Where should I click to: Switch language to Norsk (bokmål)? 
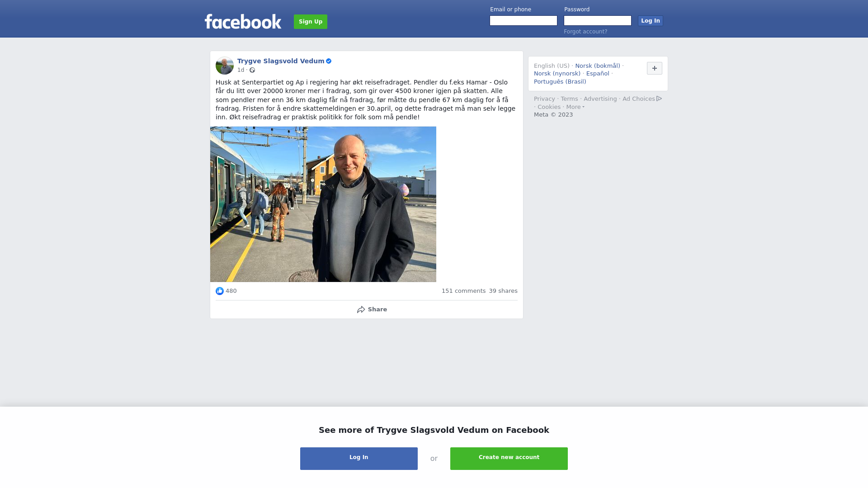pos(598,66)
